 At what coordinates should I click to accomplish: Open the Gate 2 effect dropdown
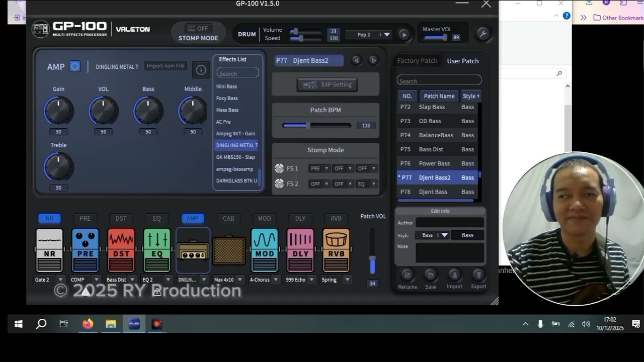[49, 280]
